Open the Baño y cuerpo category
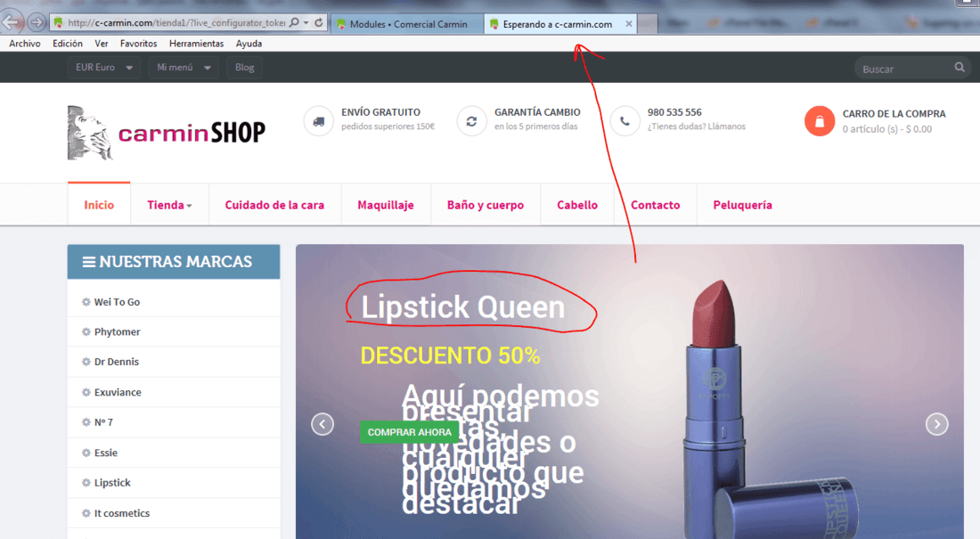980x539 pixels. (485, 205)
